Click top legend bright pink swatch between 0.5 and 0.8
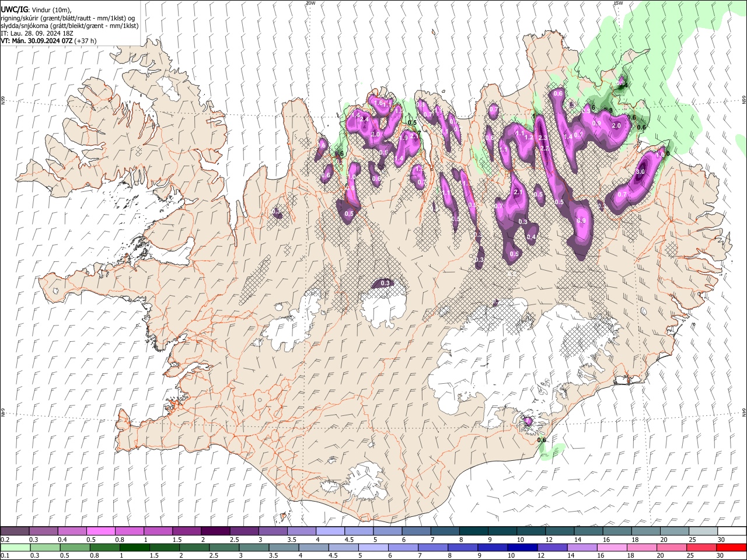This screenshot has height=560, width=747. [x=100, y=531]
